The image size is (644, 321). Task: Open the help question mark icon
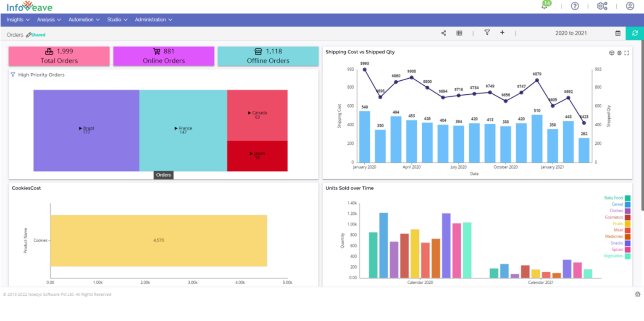click(x=575, y=6)
